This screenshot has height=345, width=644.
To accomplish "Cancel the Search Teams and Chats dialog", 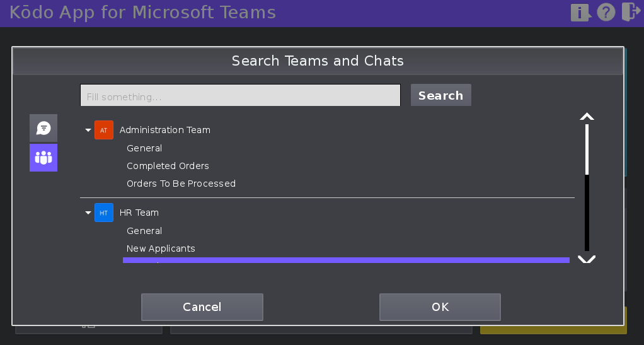I will coord(202,307).
